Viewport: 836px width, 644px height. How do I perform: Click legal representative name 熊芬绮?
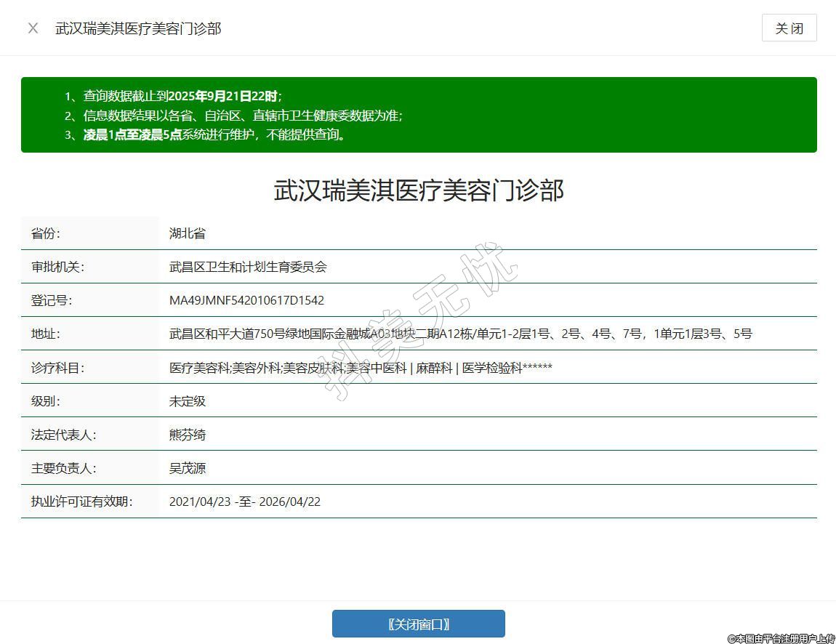[188, 435]
